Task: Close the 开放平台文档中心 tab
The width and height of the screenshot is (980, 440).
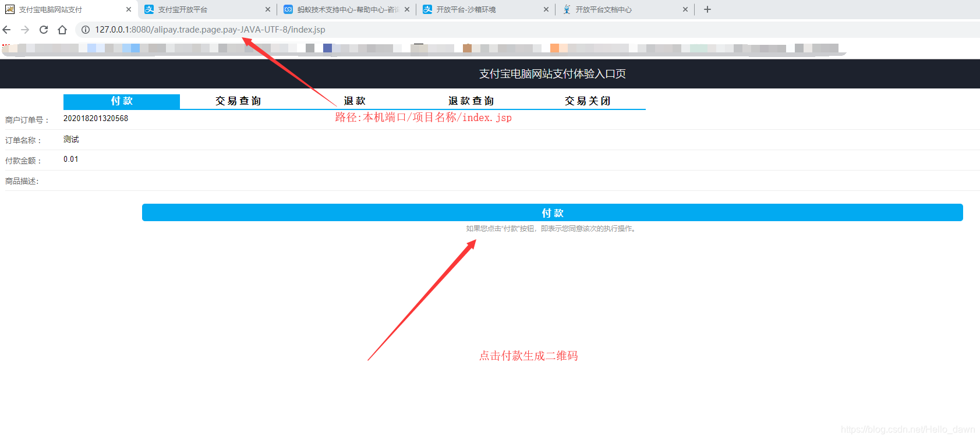Action: 685,9
